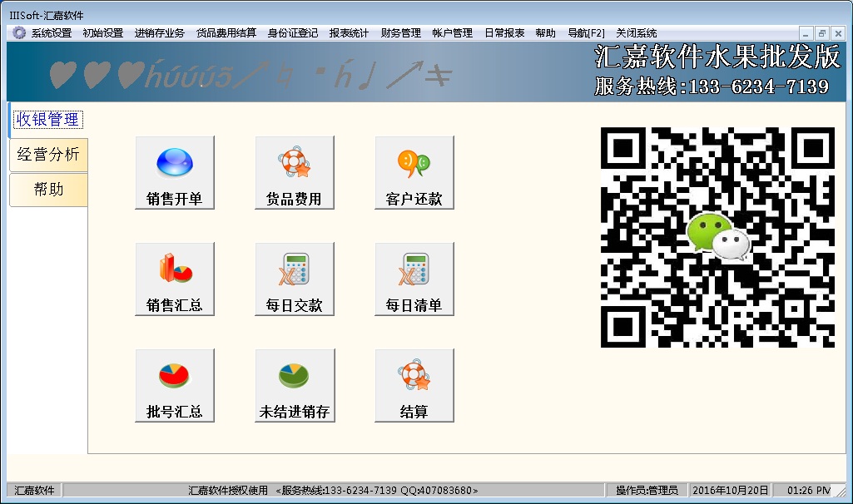
Task: Open the 帐户管理 menu
Action: click(x=453, y=33)
